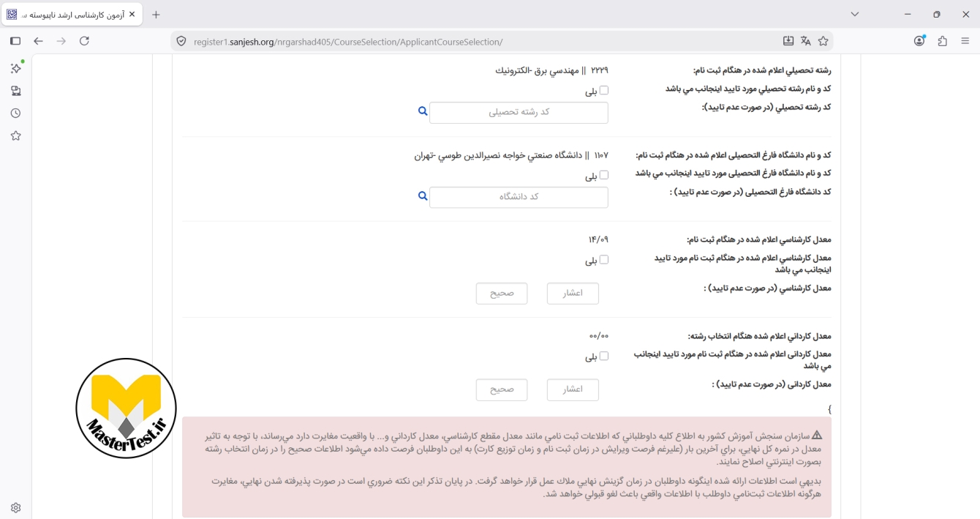Screen dimensions: 980x519
Task: Check بلی for graduation university confirmation
Action: click(x=603, y=175)
